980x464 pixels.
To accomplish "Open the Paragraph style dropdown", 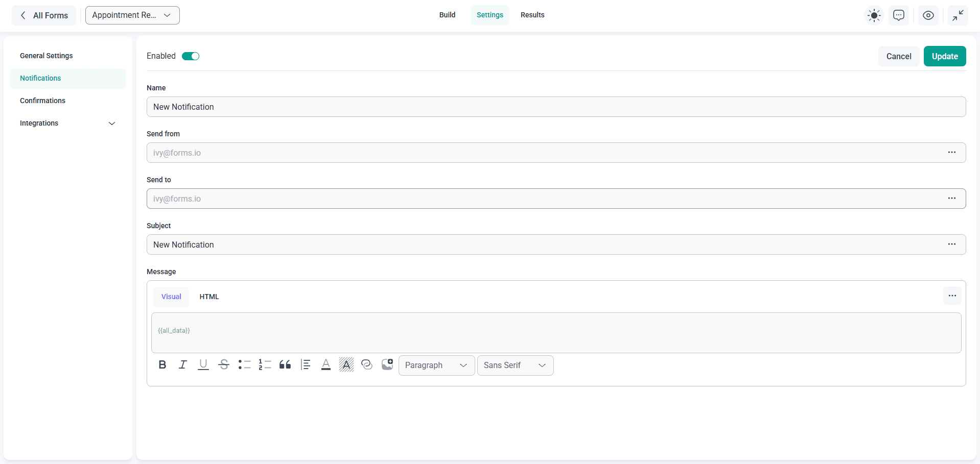I will [436, 365].
